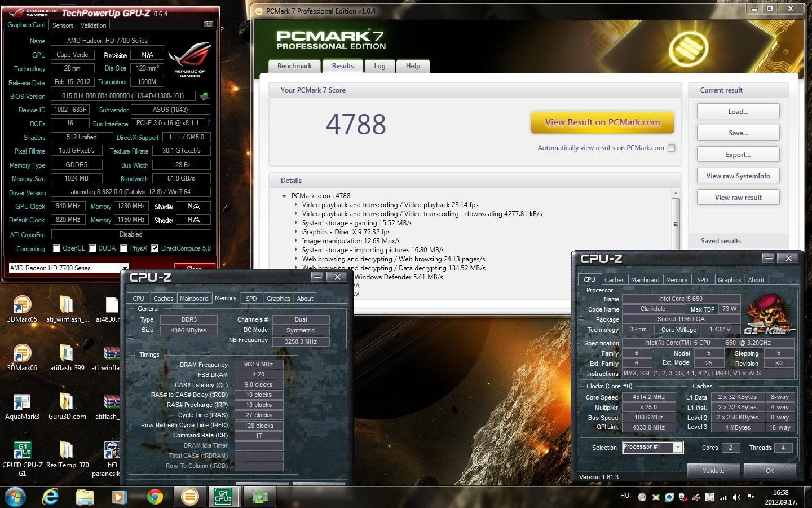Collapse the PCMark score 4788 tree node

(284, 196)
